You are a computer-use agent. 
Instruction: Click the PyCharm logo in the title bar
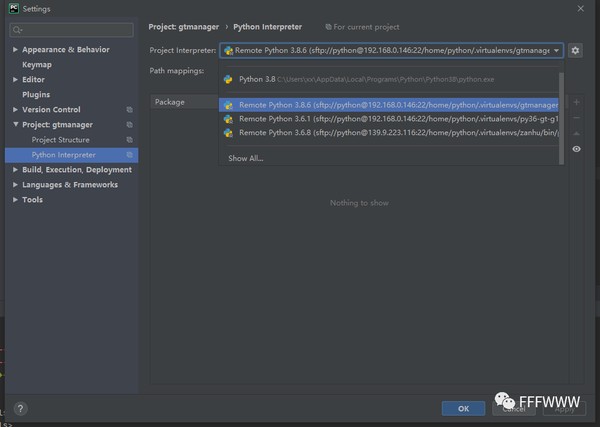point(13,8)
